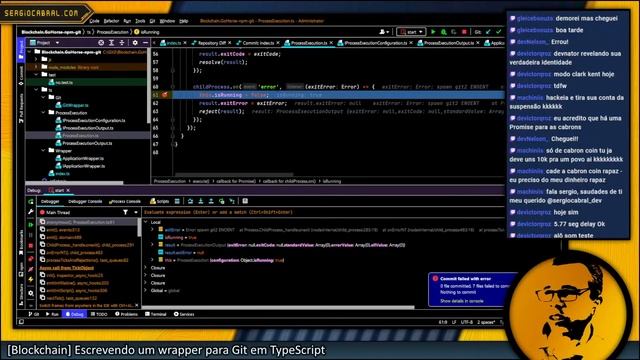This screenshot has width=640, height=360.
Task: Open the Git tool window tab
Action: click(34, 314)
